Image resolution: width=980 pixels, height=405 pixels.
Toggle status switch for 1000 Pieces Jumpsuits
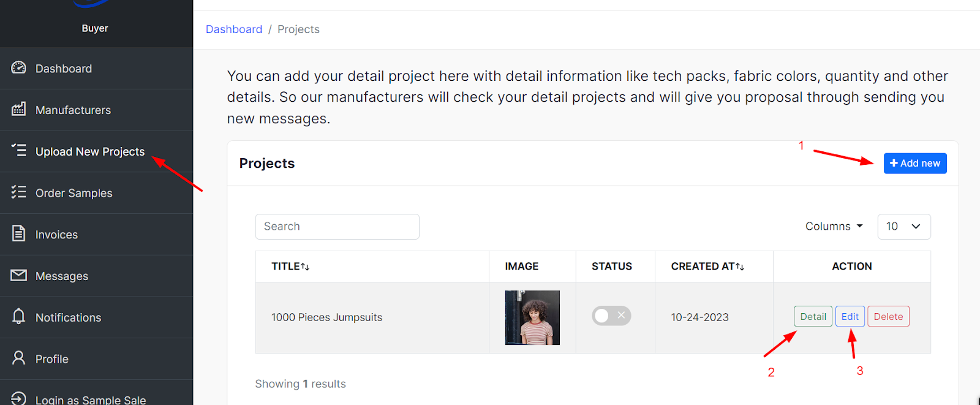(611, 316)
